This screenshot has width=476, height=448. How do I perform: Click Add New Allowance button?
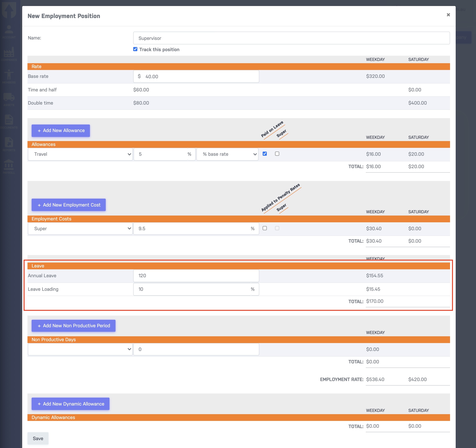(x=61, y=131)
